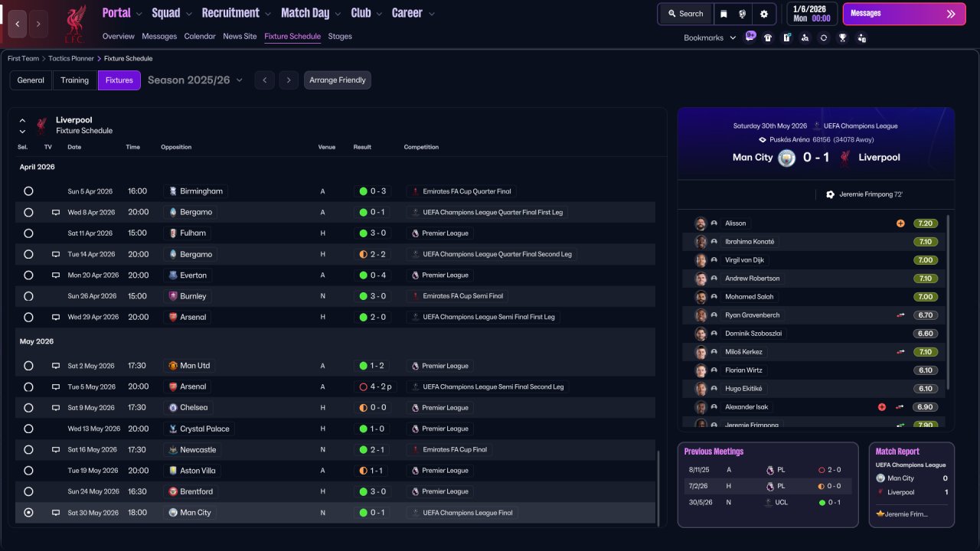This screenshot has height=551, width=980.
Task: Select the Fulham fixture radio button
Action: (28, 233)
